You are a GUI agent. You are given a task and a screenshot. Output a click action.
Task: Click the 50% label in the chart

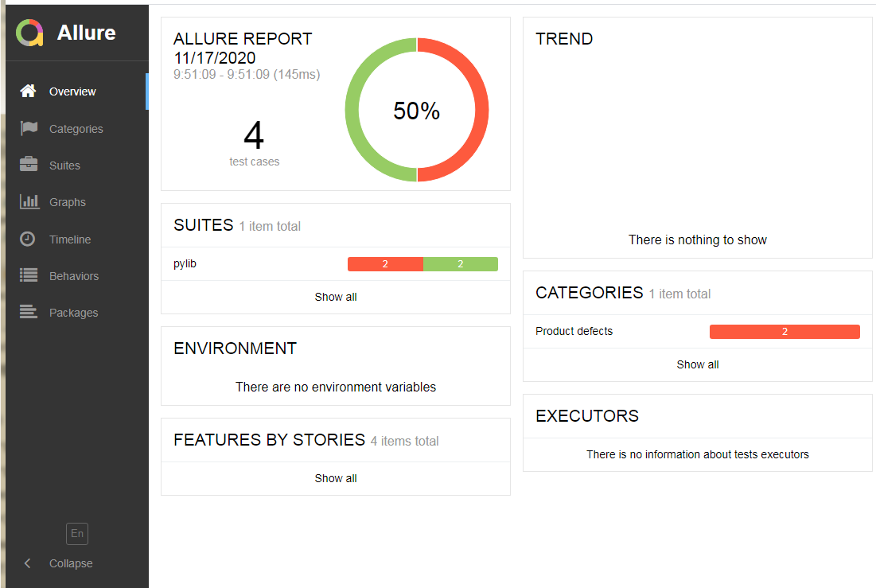pyautogui.click(x=416, y=111)
